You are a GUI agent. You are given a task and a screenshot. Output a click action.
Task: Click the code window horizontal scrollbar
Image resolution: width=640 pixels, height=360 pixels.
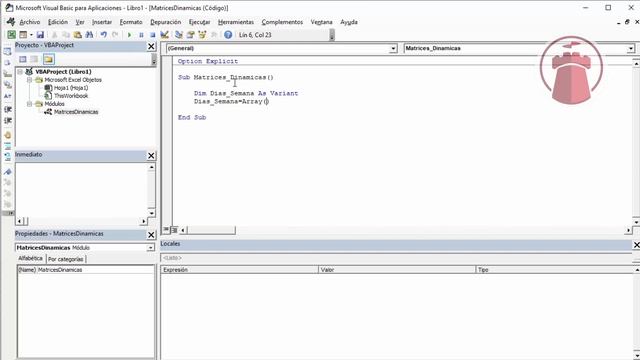pyautogui.click(x=405, y=231)
